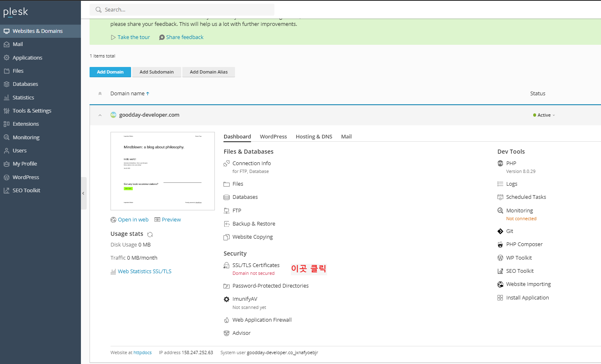Screen dimensions: 601x364
Task: Click the goodday-developer.com domain name
Action: [x=149, y=115]
